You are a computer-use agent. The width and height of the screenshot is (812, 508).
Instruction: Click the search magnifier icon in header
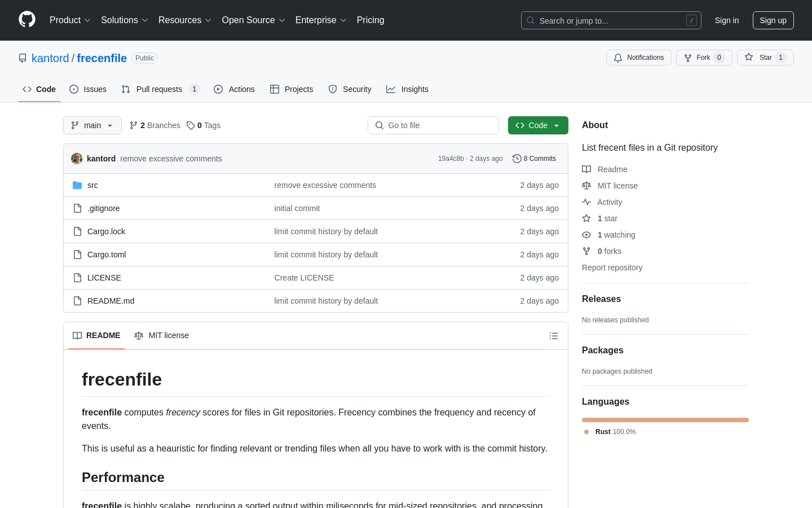pos(531,20)
